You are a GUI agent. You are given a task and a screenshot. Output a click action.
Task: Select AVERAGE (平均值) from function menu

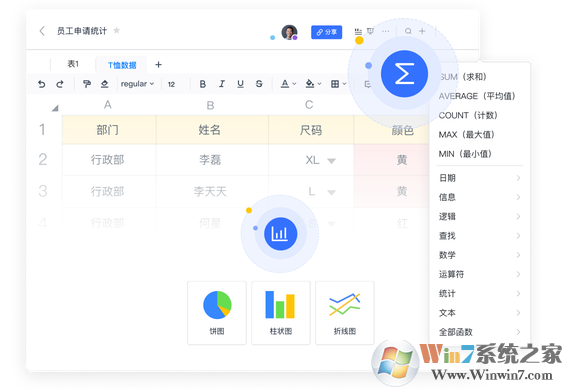click(x=476, y=96)
